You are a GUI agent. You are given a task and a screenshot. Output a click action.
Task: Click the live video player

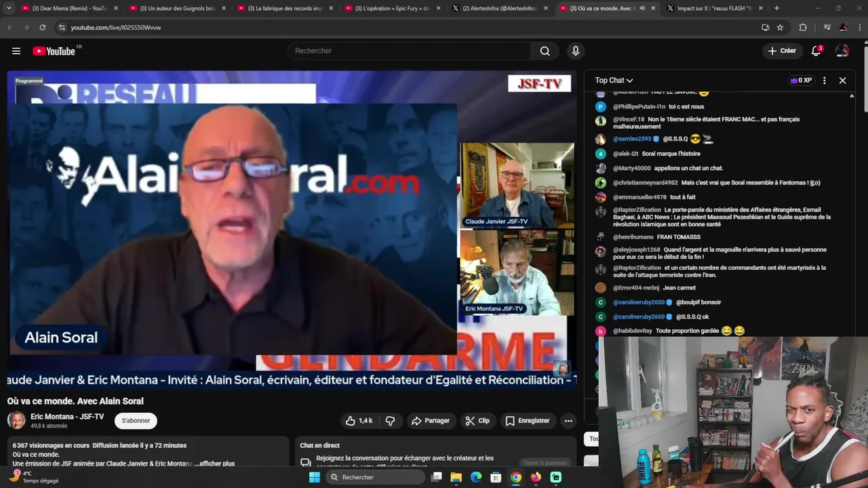(292, 230)
